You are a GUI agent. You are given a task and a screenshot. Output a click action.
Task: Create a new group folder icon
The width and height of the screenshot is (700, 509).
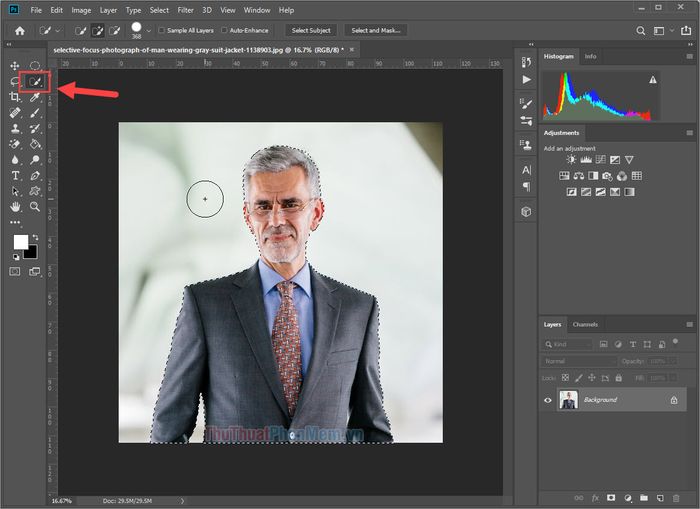click(x=643, y=498)
